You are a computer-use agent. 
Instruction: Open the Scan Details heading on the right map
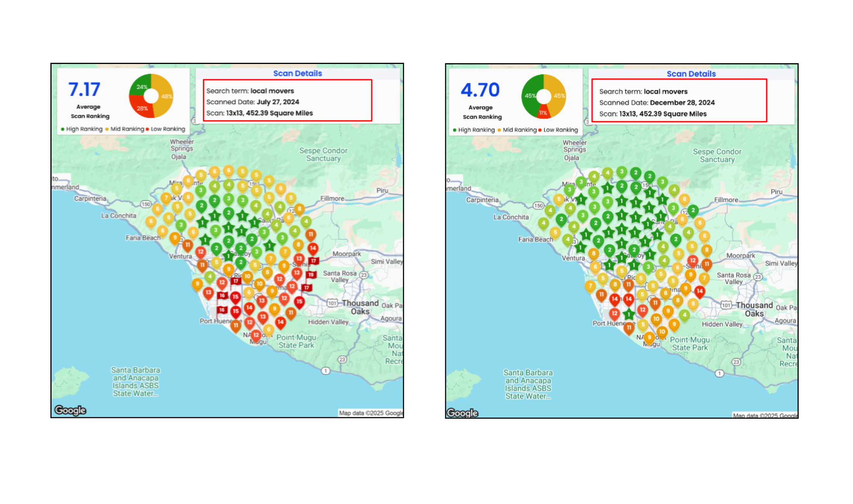coord(691,74)
